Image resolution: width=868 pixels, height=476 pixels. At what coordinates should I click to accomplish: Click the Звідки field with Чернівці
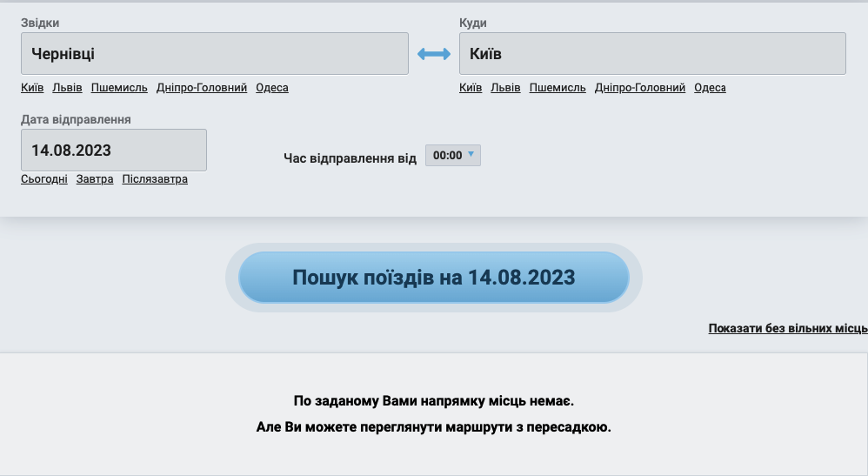[214, 54]
